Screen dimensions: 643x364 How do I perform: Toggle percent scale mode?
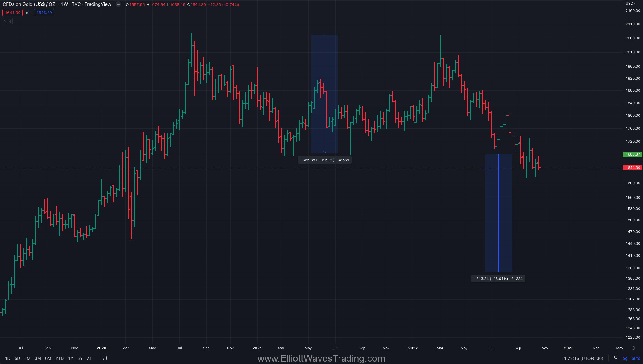(615, 358)
